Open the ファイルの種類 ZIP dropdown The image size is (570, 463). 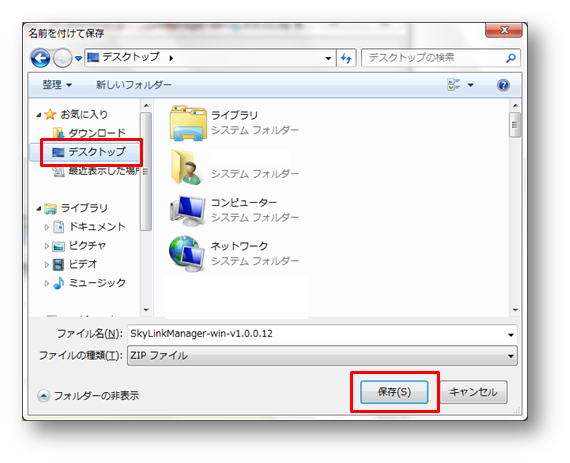click(322, 355)
